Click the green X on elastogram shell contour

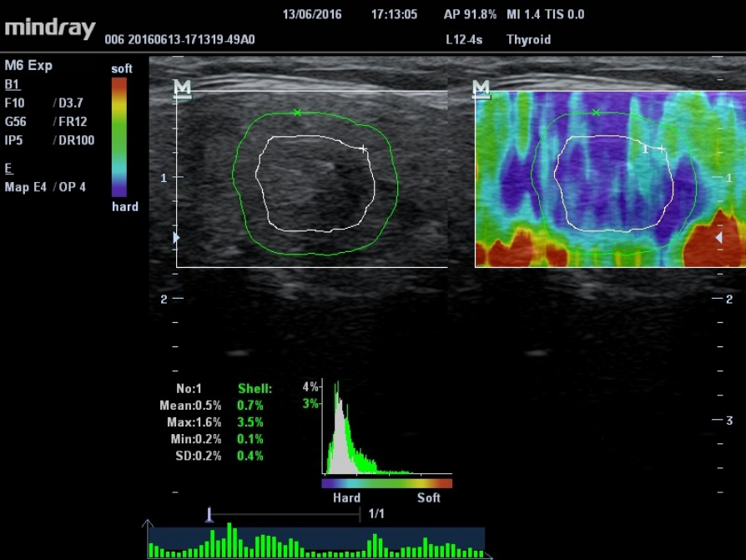[x=595, y=112]
